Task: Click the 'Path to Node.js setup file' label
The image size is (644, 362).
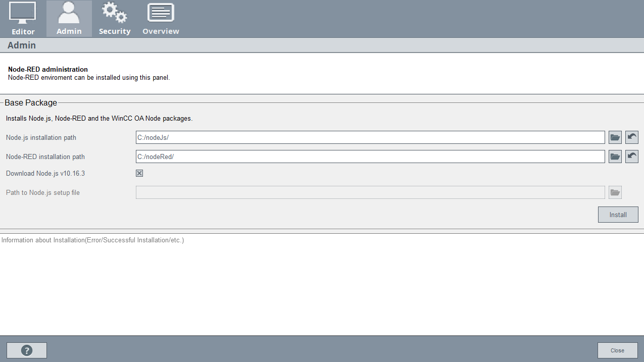Action: pos(43,192)
